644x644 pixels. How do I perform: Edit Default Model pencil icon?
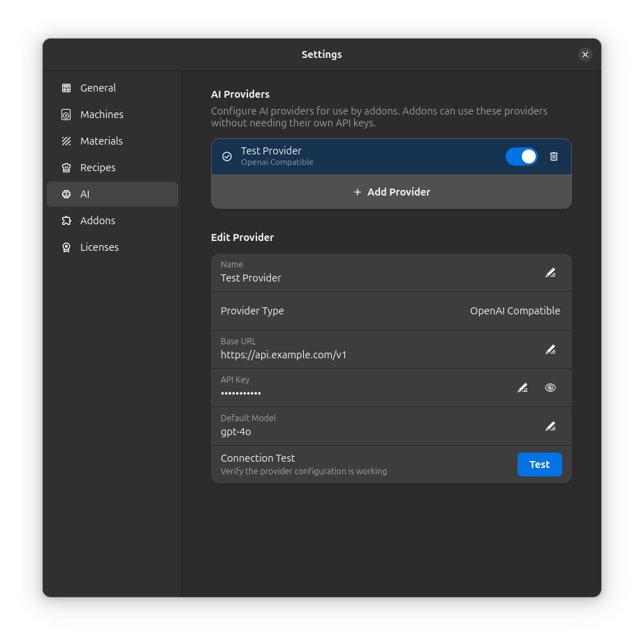point(550,426)
